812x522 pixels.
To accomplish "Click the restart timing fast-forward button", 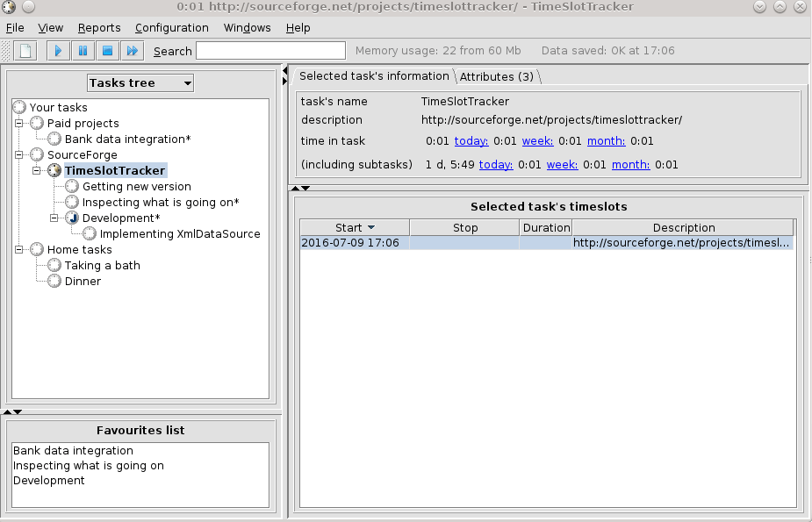I will (133, 51).
